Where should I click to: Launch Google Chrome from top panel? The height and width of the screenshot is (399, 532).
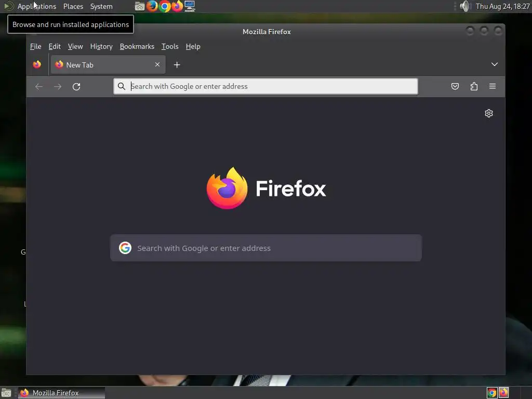165,6
